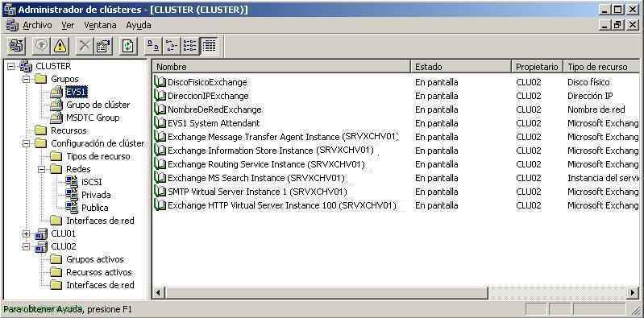Click the EVS1 System Attendant resource icon
The image size is (644, 318).
tap(160, 123)
